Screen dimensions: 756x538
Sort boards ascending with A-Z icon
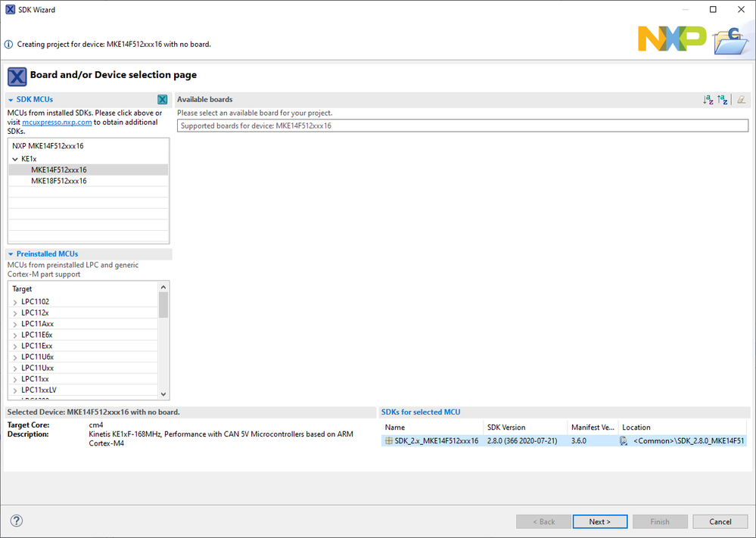click(708, 100)
